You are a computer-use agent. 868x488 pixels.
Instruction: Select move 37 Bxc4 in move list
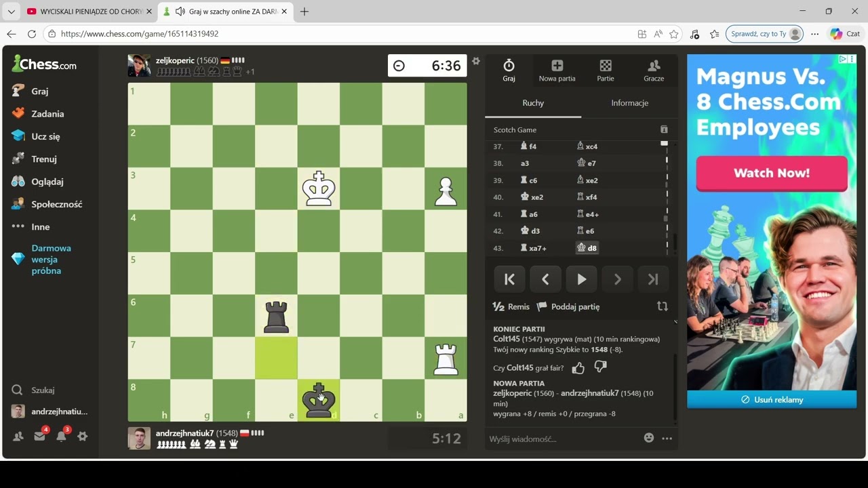587,146
